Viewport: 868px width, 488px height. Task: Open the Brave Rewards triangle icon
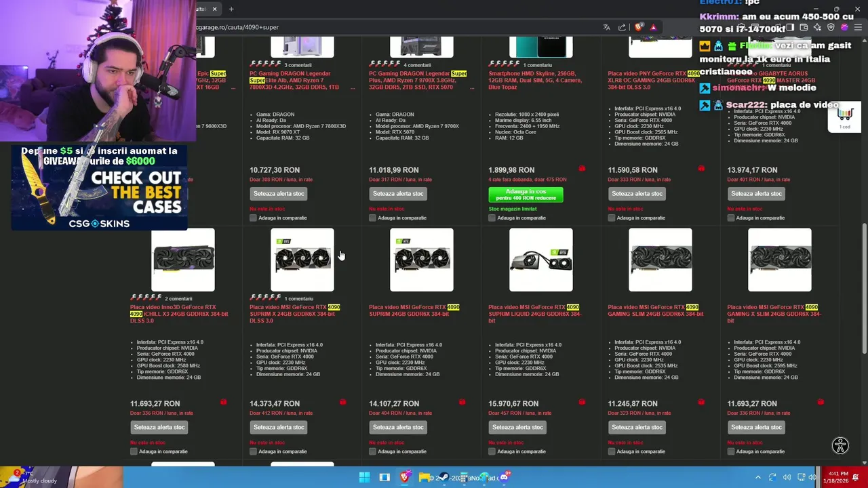[x=653, y=27]
